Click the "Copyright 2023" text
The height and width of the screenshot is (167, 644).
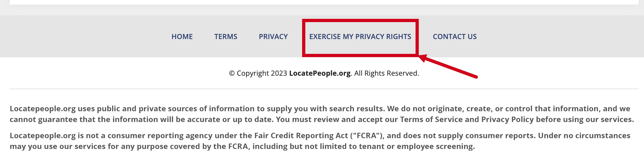[262, 73]
